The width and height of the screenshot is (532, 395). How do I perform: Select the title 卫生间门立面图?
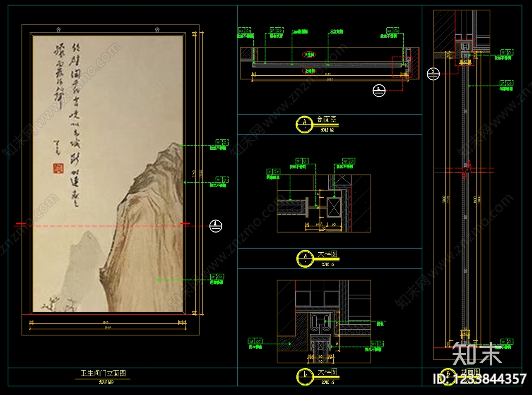(103, 373)
